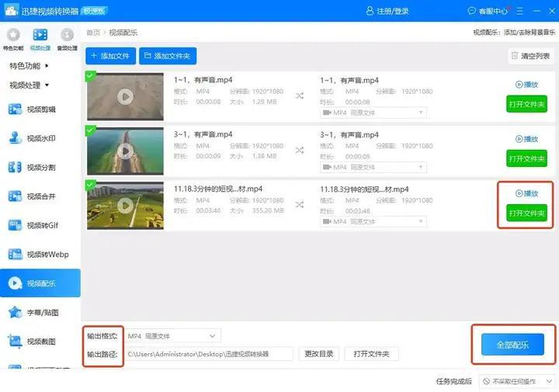Image resolution: width=559 pixels, height=392 pixels.
Task: Click the 更改目录 button
Action: pos(318,354)
